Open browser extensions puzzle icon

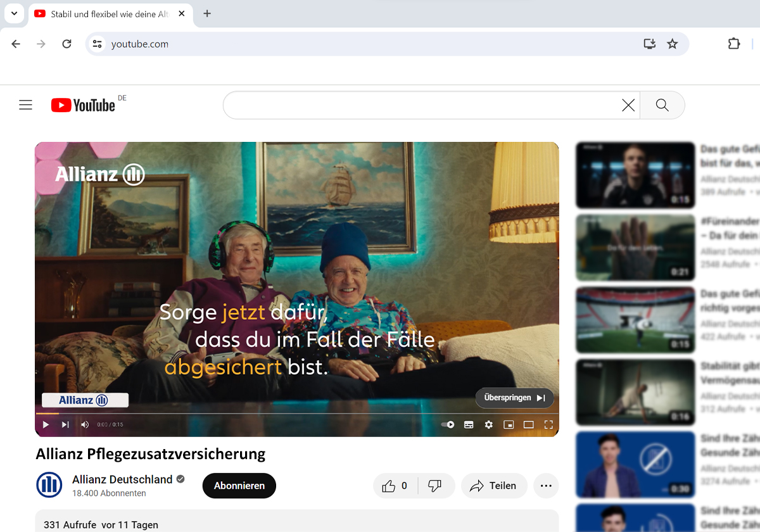pyautogui.click(x=734, y=44)
